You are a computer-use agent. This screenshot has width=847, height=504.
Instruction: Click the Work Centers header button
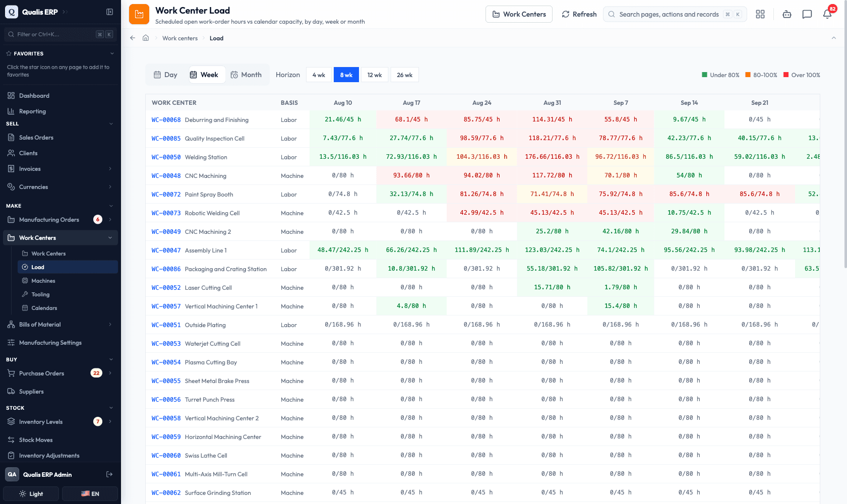[519, 14]
